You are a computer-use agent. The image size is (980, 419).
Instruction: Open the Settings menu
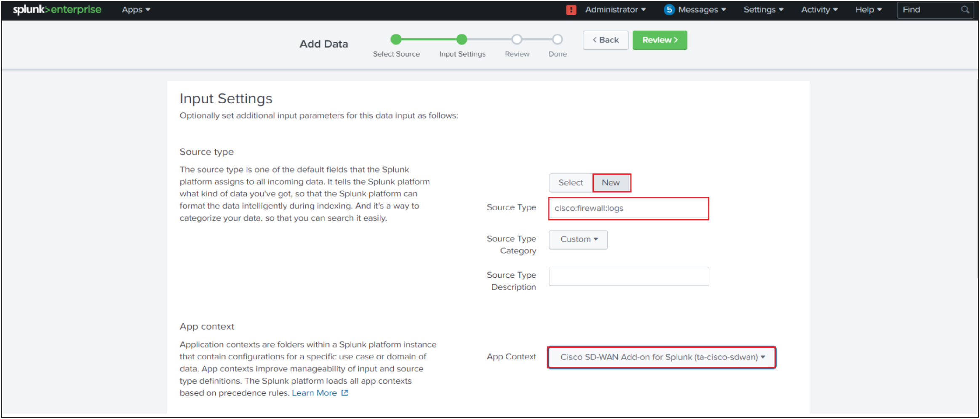[763, 10]
